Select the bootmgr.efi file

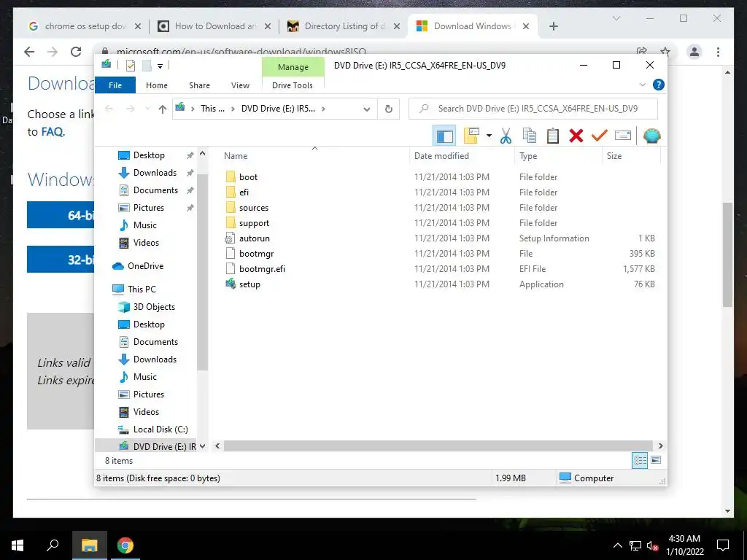click(x=262, y=269)
